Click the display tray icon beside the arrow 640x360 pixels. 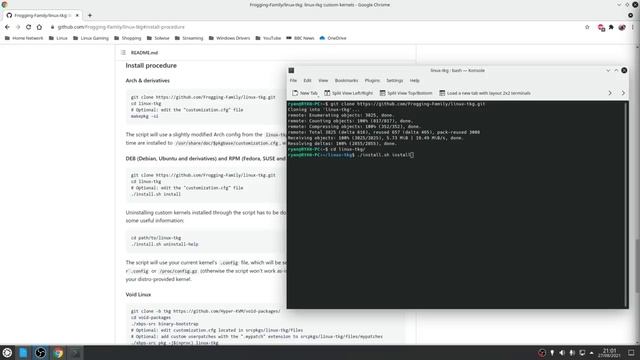coord(582,353)
